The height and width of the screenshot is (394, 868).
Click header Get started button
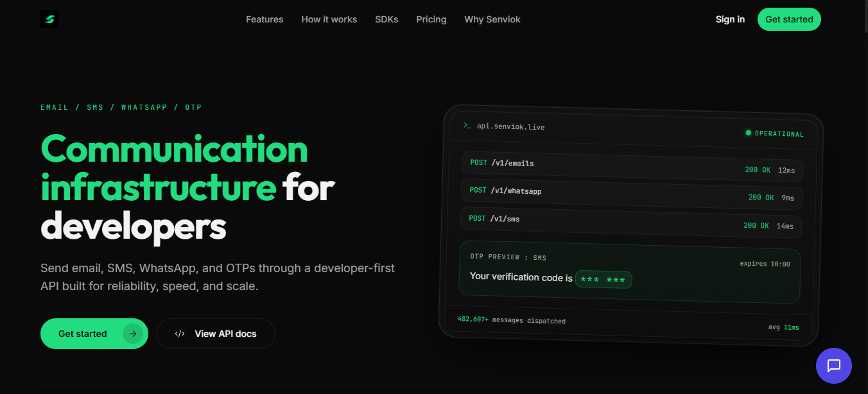point(789,19)
